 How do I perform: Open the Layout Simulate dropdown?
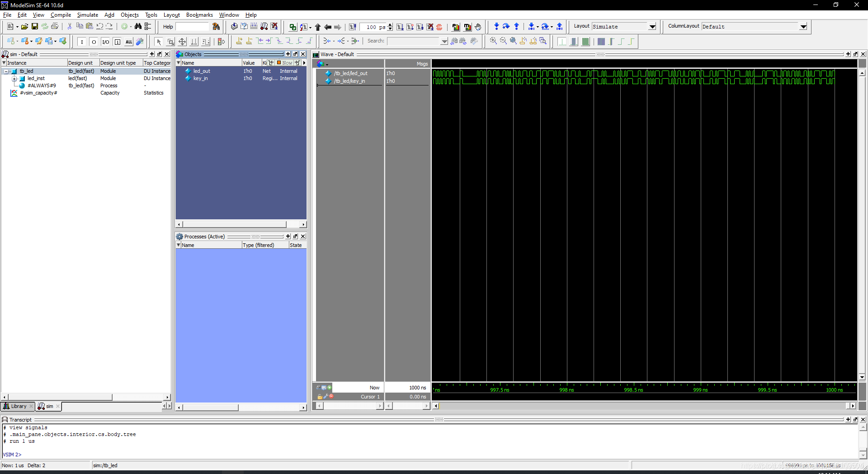[x=652, y=27]
